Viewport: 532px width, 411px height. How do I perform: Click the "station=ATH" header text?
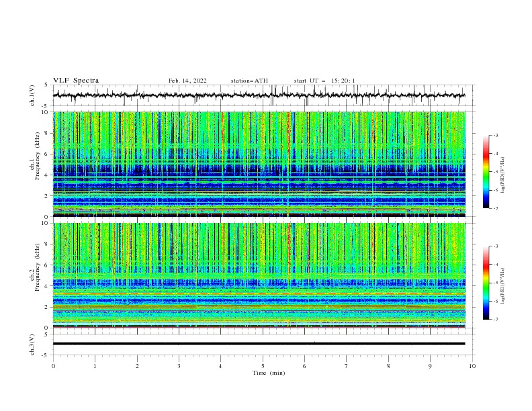pyautogui.click(x=249, y=81)
